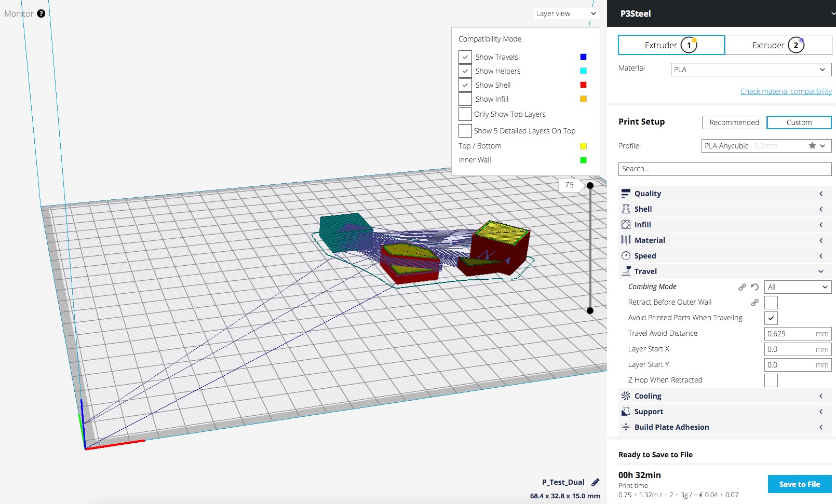Image resolution: width=836 pixels, height=504 pixels.
Task: Expand the Cooling settings section
Action: pos(725,396)
